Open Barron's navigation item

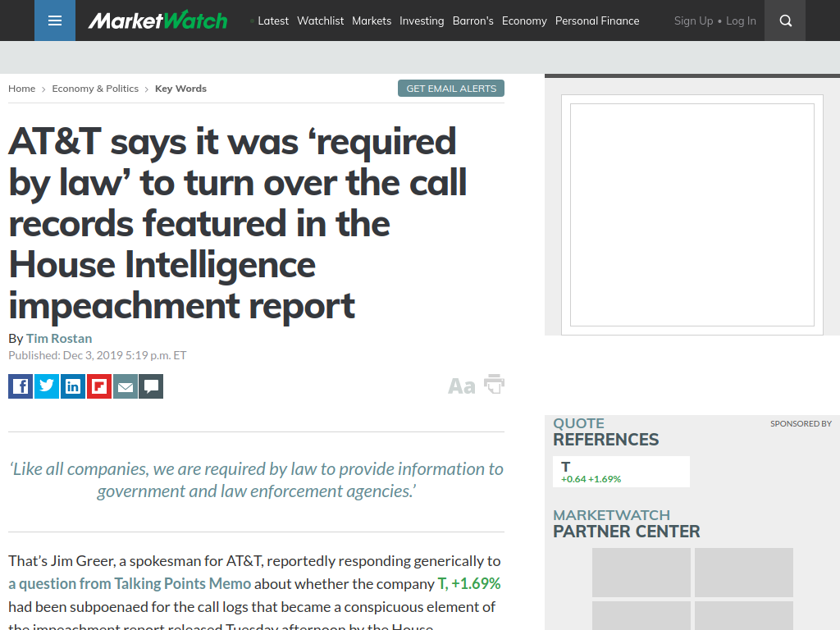[x=473, y=21]
